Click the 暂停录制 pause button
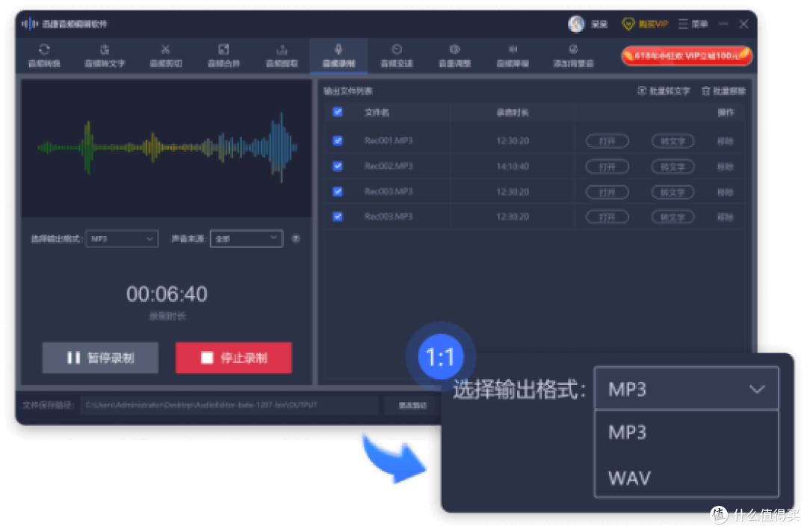Screen dimensions: 807x532 100,358
